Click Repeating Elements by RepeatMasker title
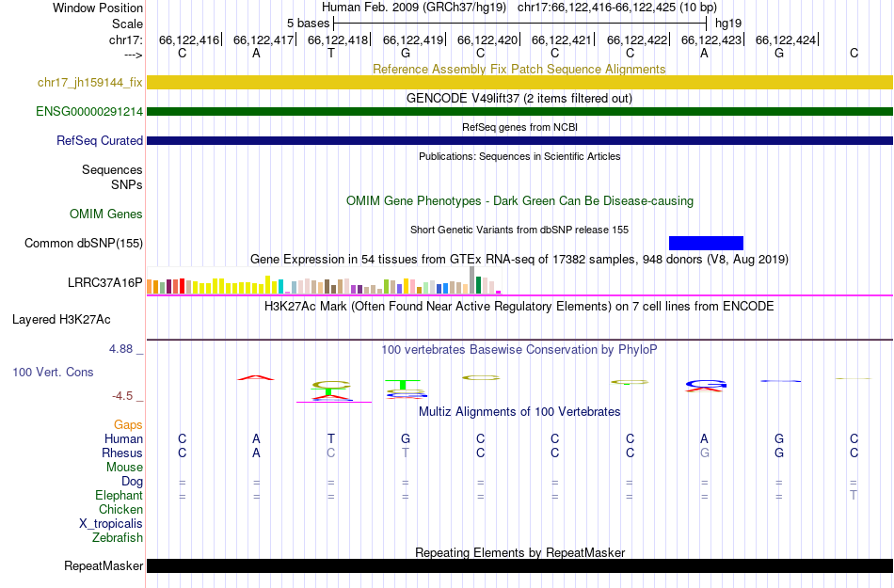Screen dimensions: 894x588 520,552
